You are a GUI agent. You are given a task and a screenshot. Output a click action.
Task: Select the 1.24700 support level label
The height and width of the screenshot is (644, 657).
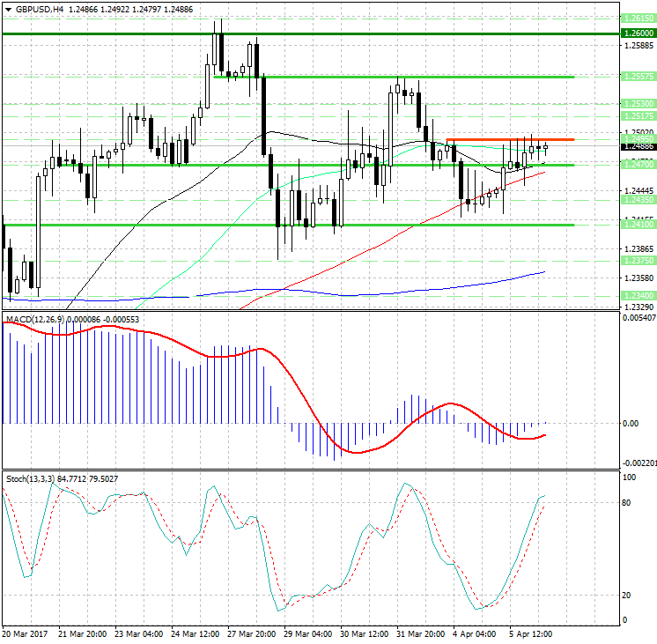[638, 165]
